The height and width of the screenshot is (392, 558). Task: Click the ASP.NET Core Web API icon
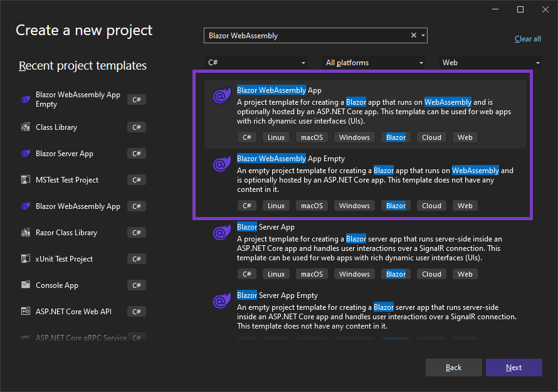(x=26, y=312)
